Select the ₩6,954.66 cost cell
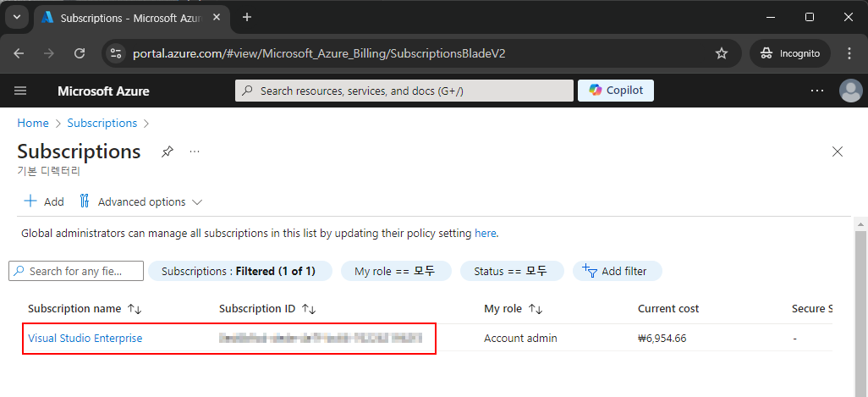The image size is (868, 397). [662, 339]
